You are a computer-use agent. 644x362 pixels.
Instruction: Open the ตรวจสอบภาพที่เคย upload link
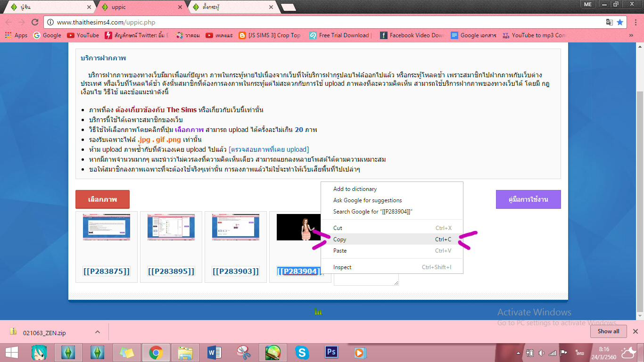tap(269, 149)
